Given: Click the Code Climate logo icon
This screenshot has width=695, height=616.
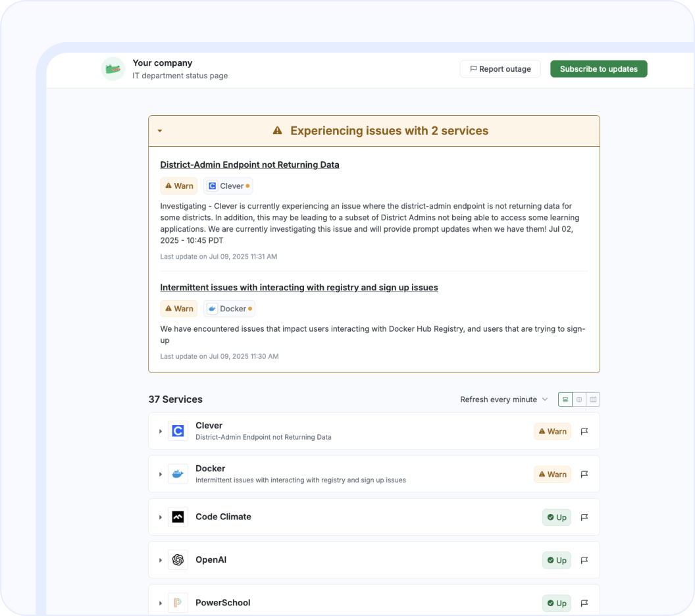Looking at the screenshot, I should (x=178, y=517).
